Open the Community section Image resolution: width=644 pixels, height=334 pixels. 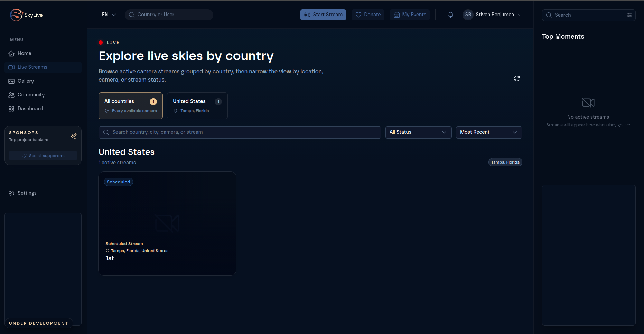(x=43, y=95)
